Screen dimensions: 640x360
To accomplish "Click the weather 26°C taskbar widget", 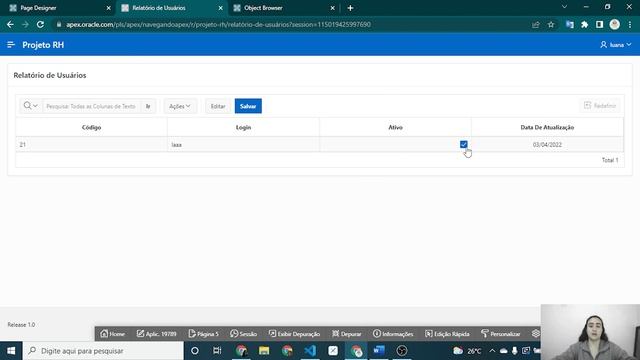I will [x=467, y=351].
